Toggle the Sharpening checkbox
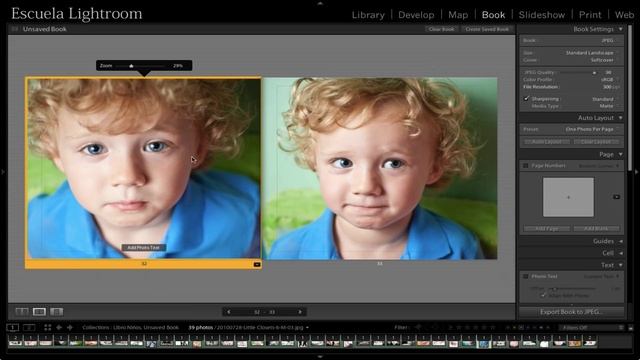Screen dimensions: 640x360 527,98
